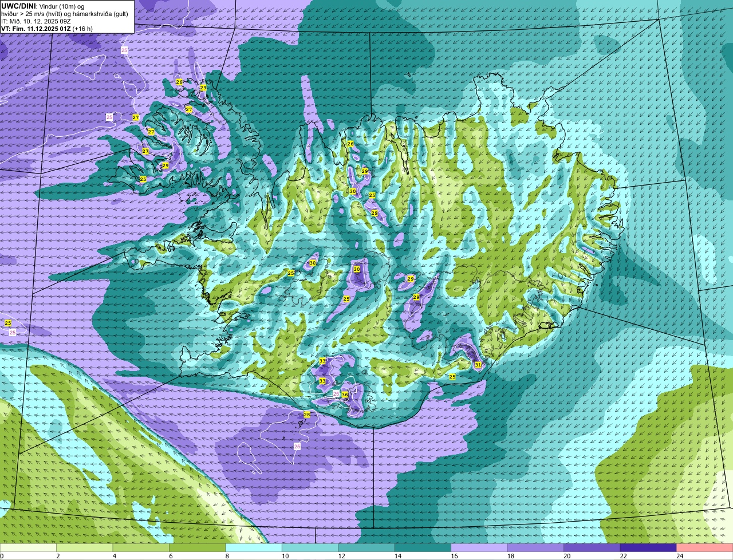This screenshot has width=733, height=560.
Task: Click the legend color band between 6 and 8
Action: point(198,547)
